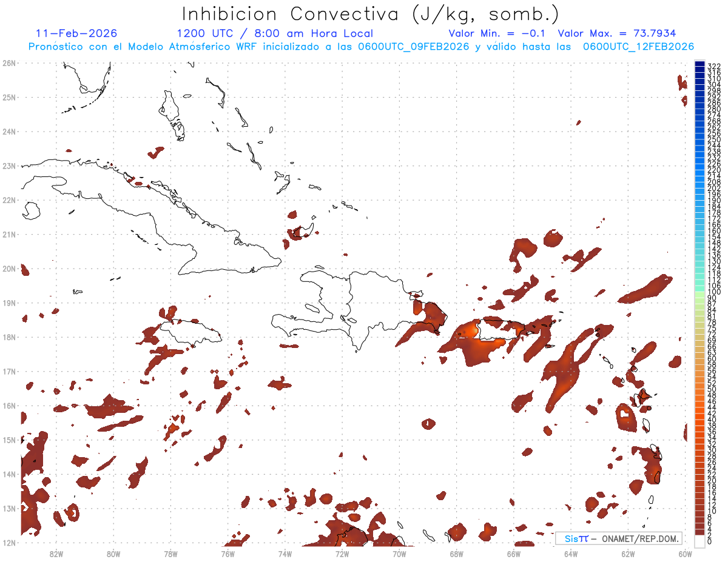The width and height of the screenshot is (728, 562).
Task: Click the darkest blue swatch atop the colorbar
Action: coord(700,64)
